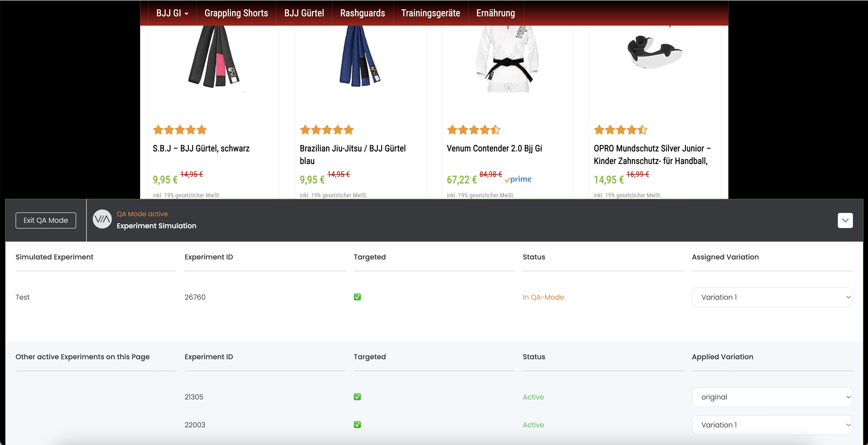868x445 pixels.
Task: Open Assigned Variation dropdown for Test experiment
Action: coord(772,297)
